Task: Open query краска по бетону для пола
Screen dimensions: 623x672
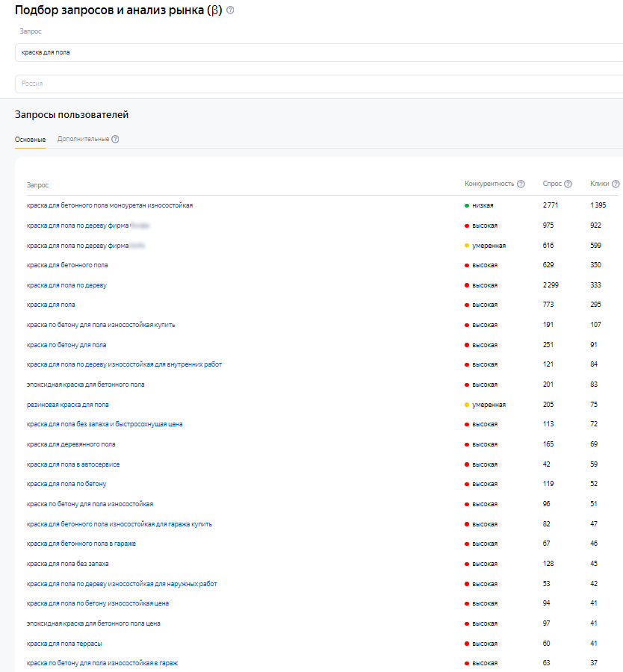Action: pos(66,345)
